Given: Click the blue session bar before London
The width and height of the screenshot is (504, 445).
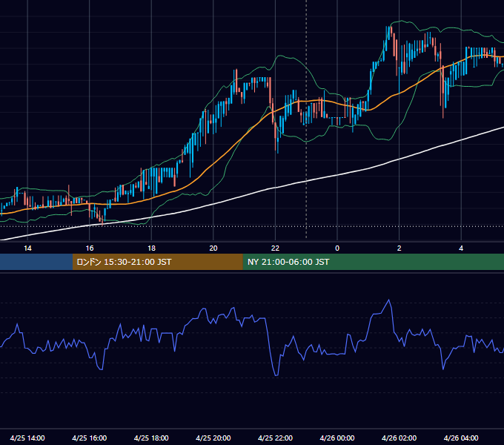Looking at the screenshot, I should (x=36, y=262).
